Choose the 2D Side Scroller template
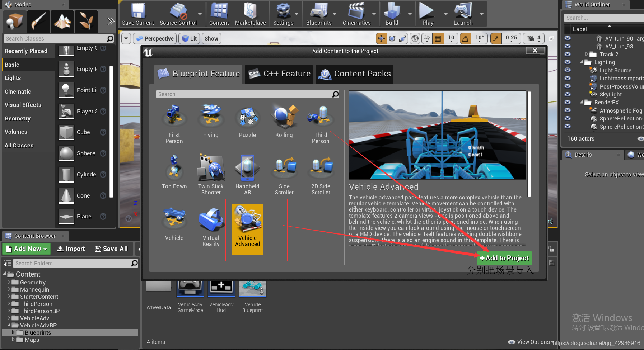The width and height of the screenshot is (644, 350). pyautogui.click(x=321, y=175)
